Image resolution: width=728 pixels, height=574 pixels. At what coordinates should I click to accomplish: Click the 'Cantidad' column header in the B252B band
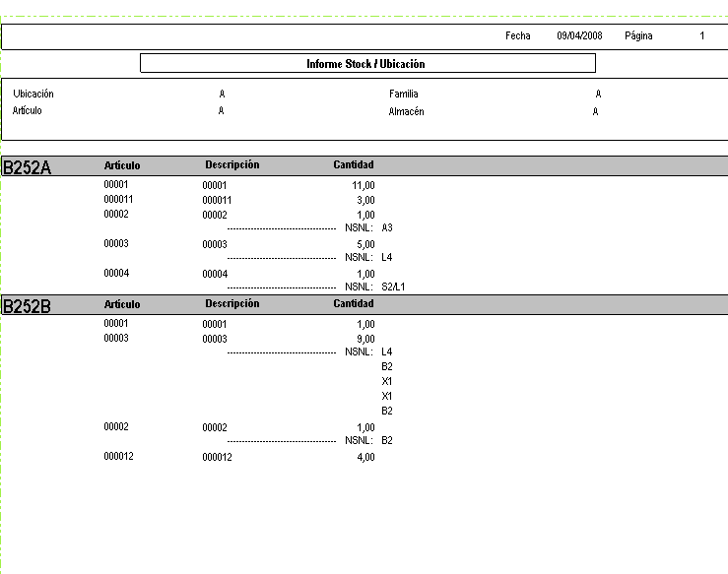coord(354,303)
